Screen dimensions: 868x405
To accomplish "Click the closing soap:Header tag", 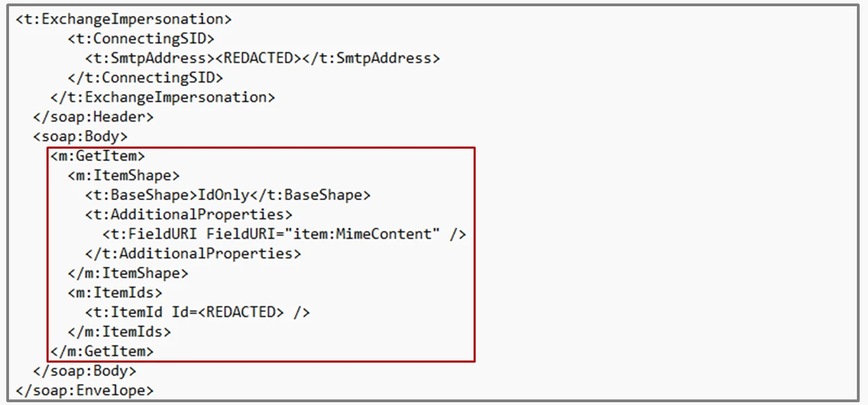I will [x=93, y=117].
